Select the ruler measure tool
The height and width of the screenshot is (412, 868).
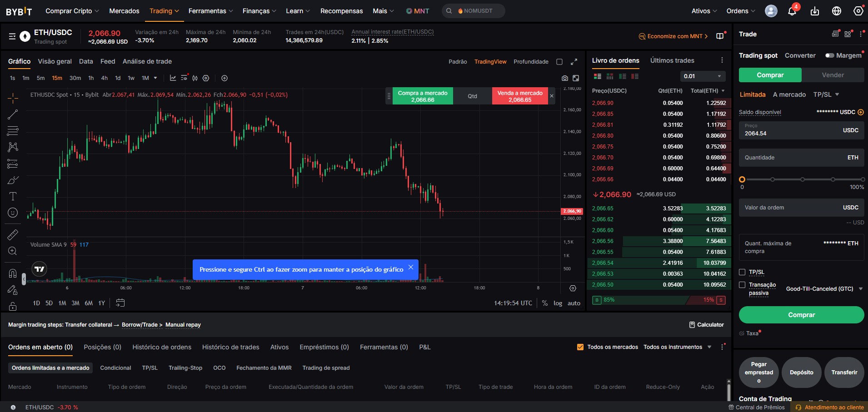pyautogui.click(x=12, y=234)
